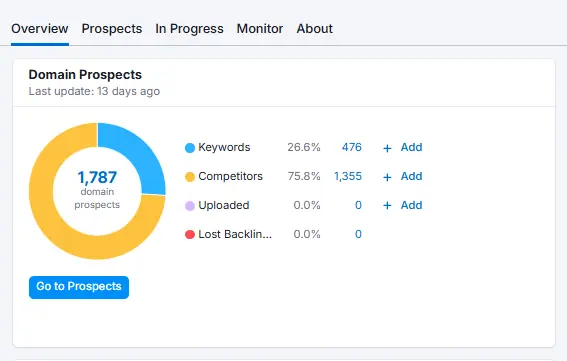The height and width of the screenshot is (361, 567).
Task: Click the Last update: 13 days ago text
Action: (x=94, y=91)
